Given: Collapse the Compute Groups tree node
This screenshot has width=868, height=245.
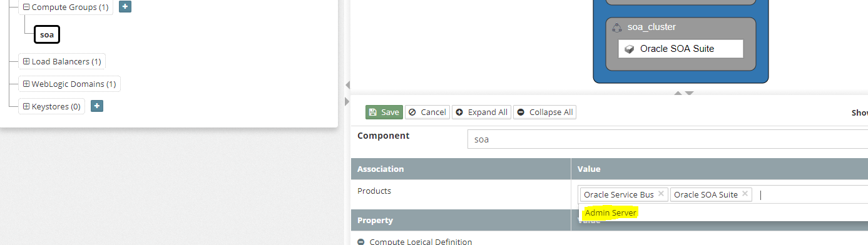Looking at the screenshot, I should click(26, 7).
